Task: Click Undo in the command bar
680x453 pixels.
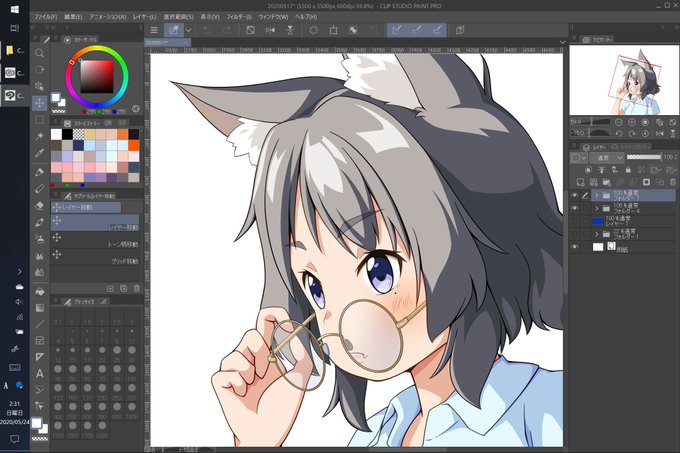Action: pos(207,30)
